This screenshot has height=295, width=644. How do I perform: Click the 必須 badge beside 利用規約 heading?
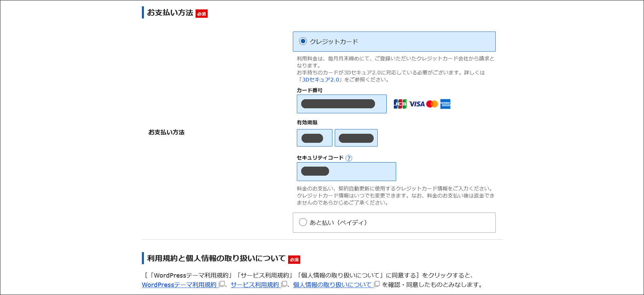pyautogui.click(x=294, y=259)
